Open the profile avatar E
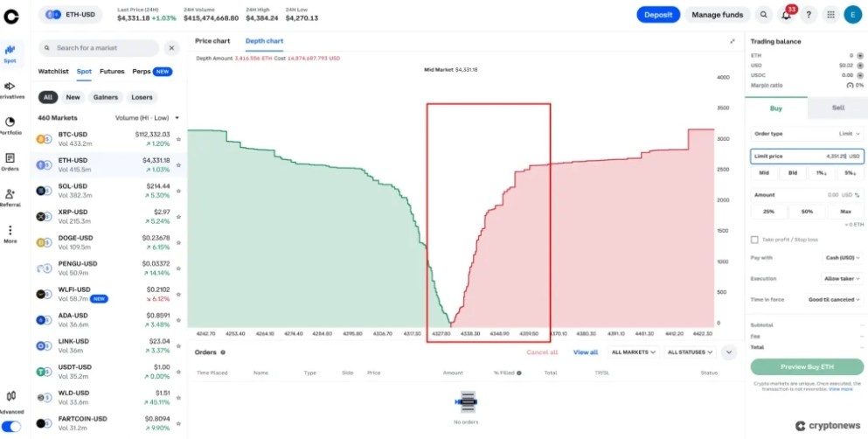The height and width of the screenshot is (439, 868). click(852, 15)
